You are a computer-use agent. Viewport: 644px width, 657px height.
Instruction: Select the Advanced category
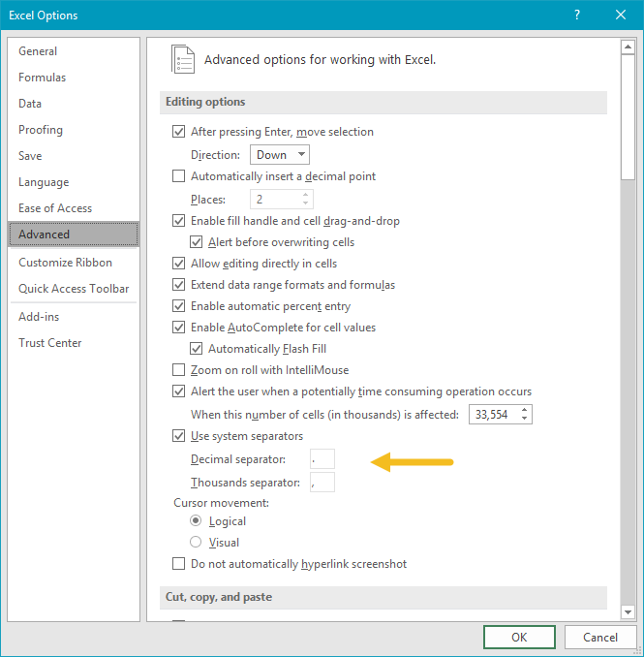[74, 235]
